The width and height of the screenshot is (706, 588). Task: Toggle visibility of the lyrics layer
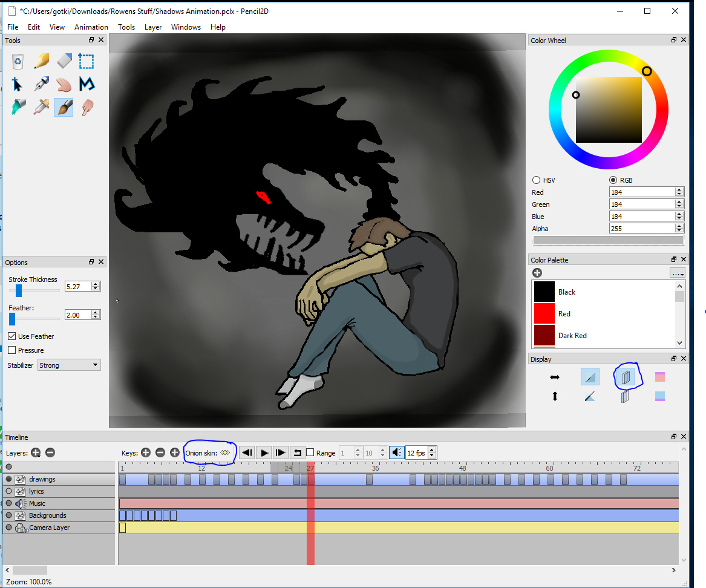coord(8,491)
